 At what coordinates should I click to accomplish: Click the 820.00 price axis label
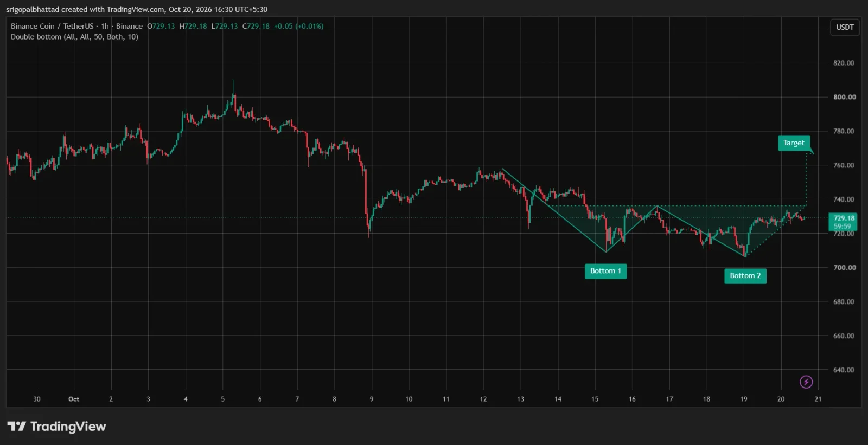[x=844, y=63]
